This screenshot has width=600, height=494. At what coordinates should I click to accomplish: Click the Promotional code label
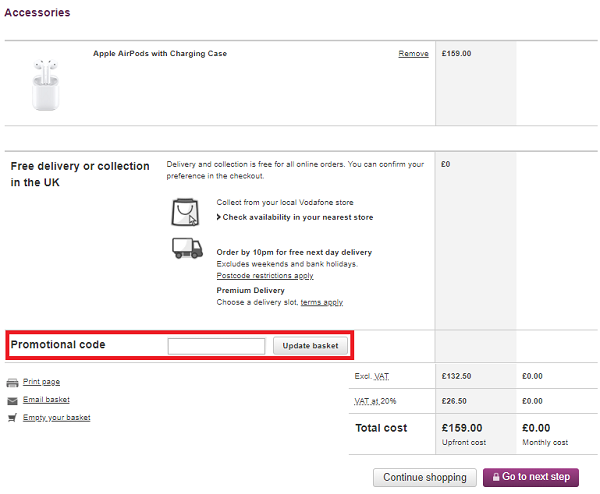pyautogui.click(x=58, y=344)
